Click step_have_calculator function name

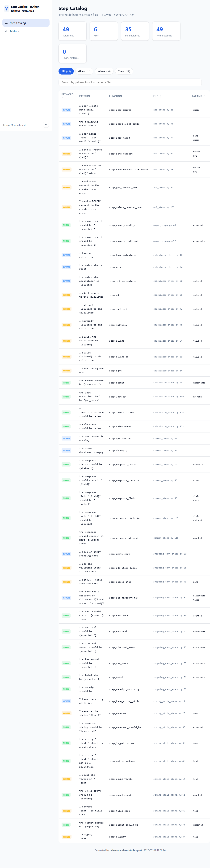pos(123,255)
